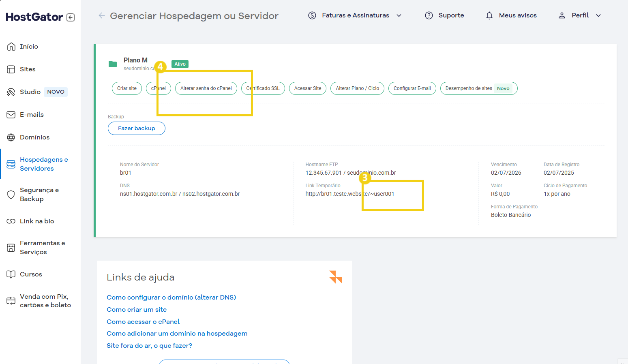Image resolution: width=628 pixels, height=364 pixels.
Task: Open link Como configurar o domínio (alterar DNS)
Action: click(171, 298)
